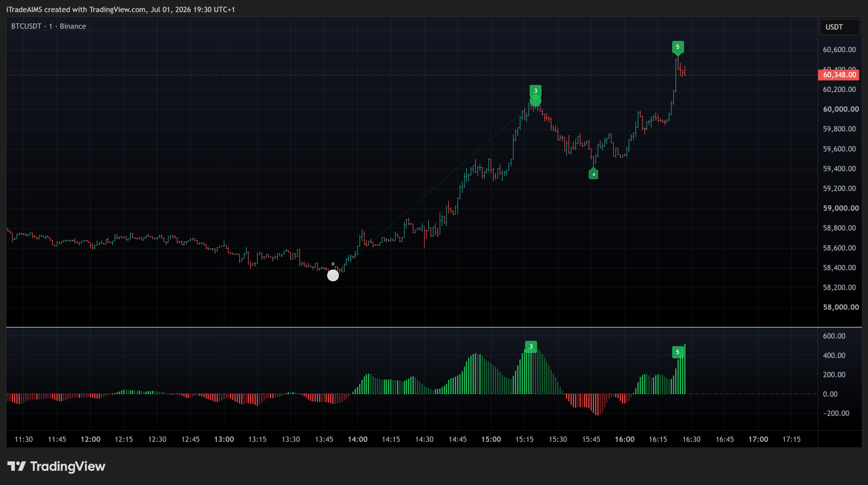Click the 13:00 time axis label
This screenshot has width=868, height=485.
click(x=224, y=439)
